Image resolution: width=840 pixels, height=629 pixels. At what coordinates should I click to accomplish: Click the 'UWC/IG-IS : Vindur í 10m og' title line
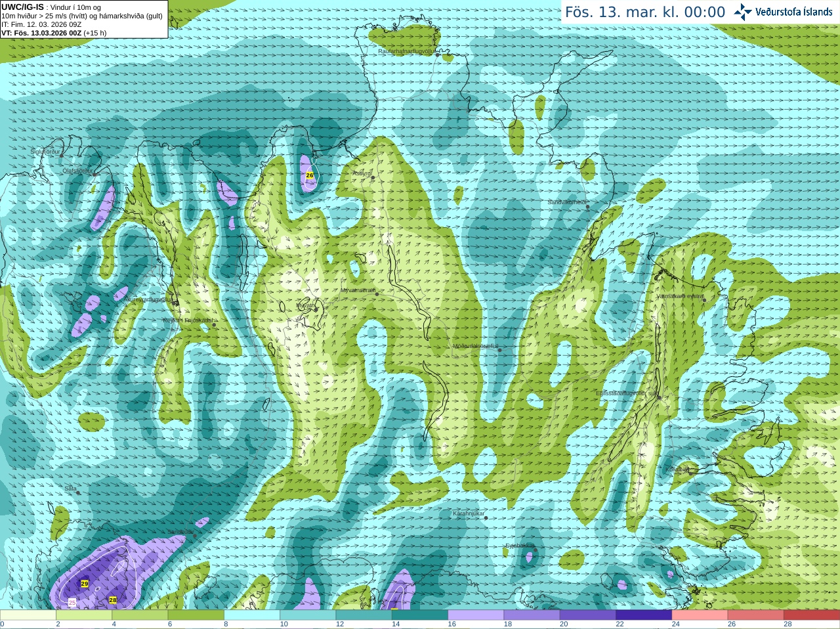pyautogui.click(x=51, y=7)
